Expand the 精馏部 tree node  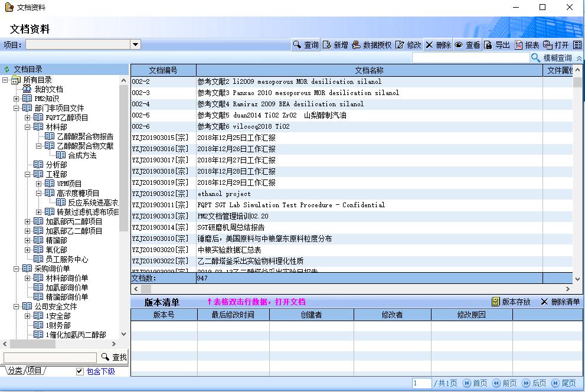(28, 240)
